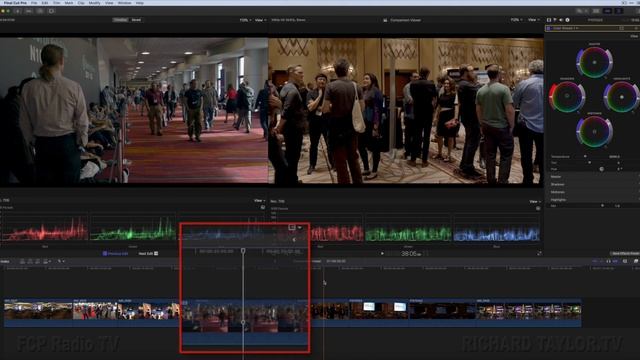Image resolution: width=640 pixels, height=360 pixels.
Task: Open right viewer zoom percentage dropdown
Action: click(x=516, y=20)
